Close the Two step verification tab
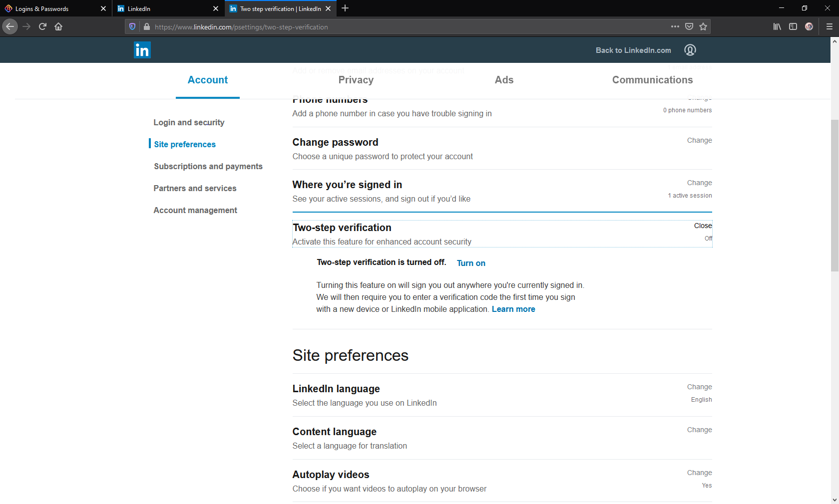The image size is (839, 504). [x=328, y=8]
